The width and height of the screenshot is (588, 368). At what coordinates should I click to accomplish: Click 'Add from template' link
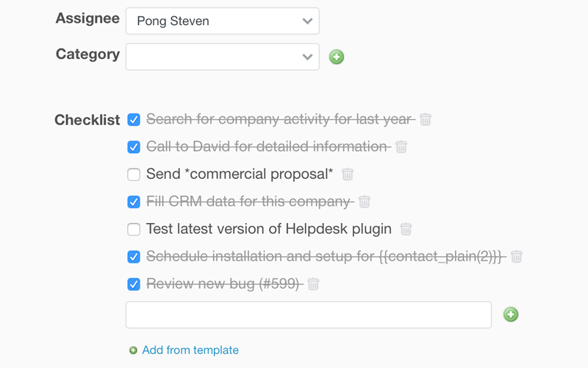(190, 350)
